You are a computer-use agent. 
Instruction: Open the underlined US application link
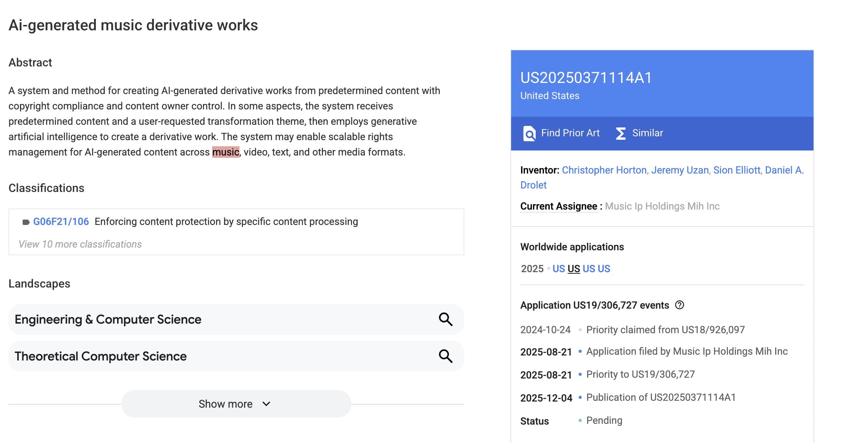[574, 269]
